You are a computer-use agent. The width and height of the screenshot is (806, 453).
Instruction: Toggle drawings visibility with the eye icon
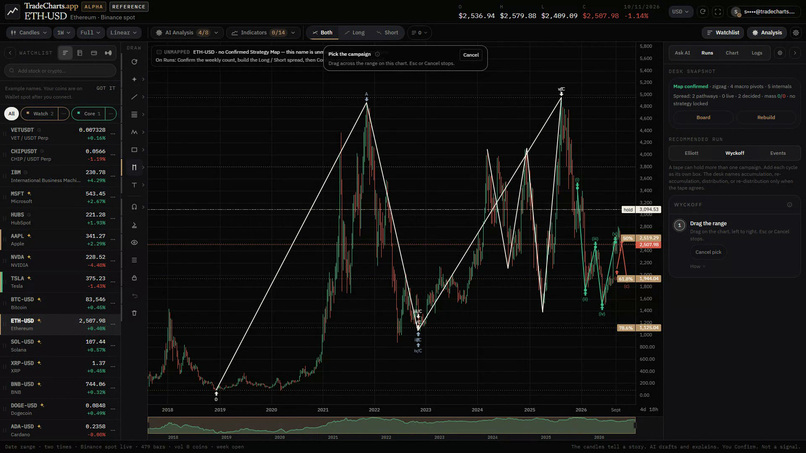134,243
